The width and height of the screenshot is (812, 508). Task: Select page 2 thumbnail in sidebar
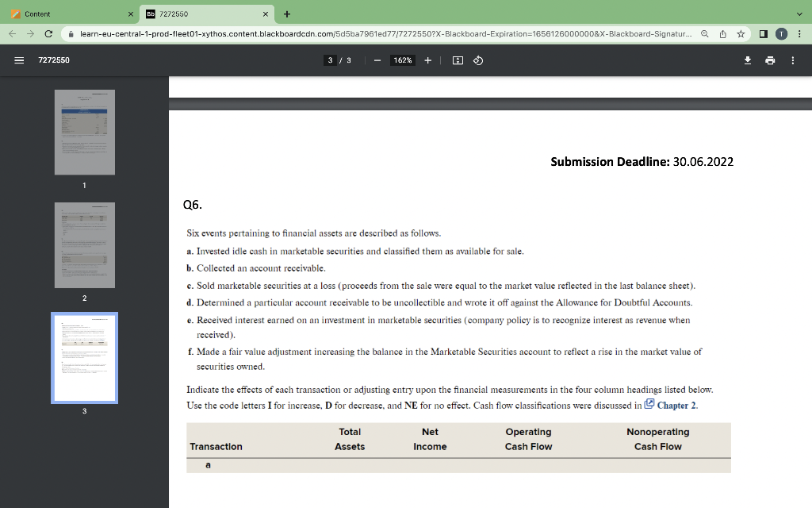pos(84,244)
